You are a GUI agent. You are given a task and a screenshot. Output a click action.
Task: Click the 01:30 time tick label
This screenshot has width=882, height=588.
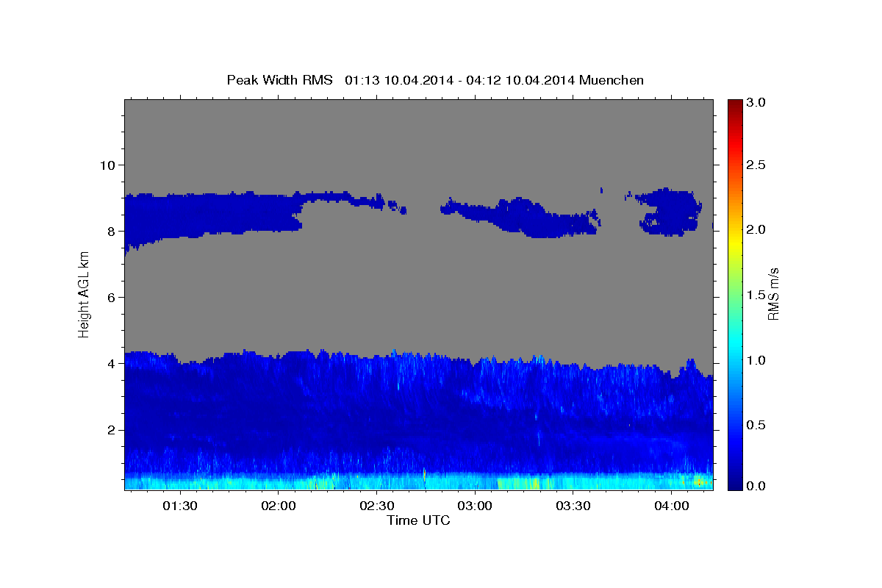pyautogui.click(x=179, y=506)
